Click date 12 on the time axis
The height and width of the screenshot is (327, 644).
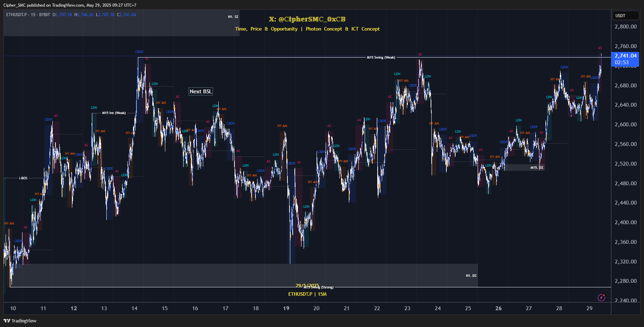[x=74, y=308]
